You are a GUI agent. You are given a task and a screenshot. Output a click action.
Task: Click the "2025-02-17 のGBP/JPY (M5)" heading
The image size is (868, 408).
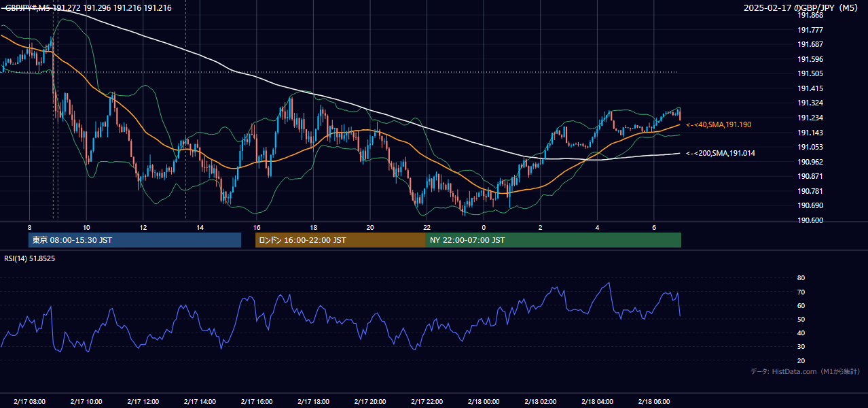pos(802,8)
